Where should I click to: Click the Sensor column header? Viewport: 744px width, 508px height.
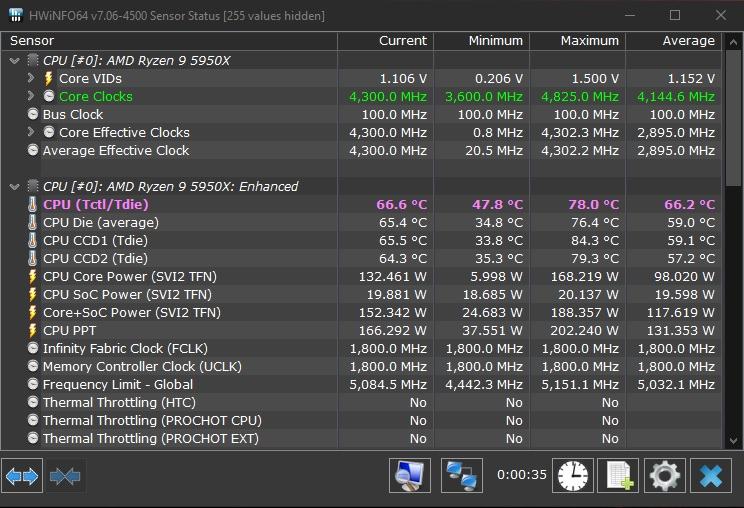click(x=169, y=41)
